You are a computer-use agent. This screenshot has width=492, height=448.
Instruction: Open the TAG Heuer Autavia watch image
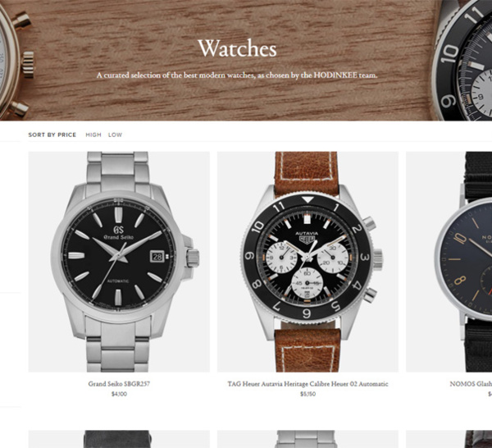point(307,262)
